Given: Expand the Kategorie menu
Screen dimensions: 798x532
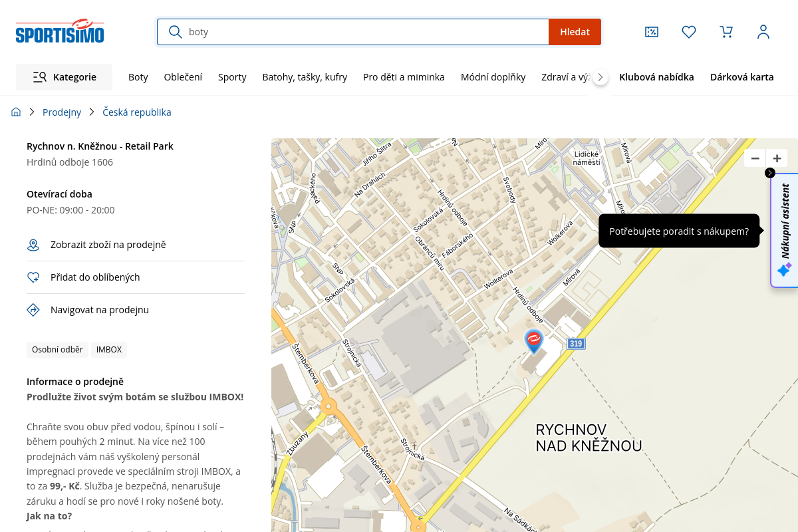Looking at the screenshot, I should tap(65, 77).
